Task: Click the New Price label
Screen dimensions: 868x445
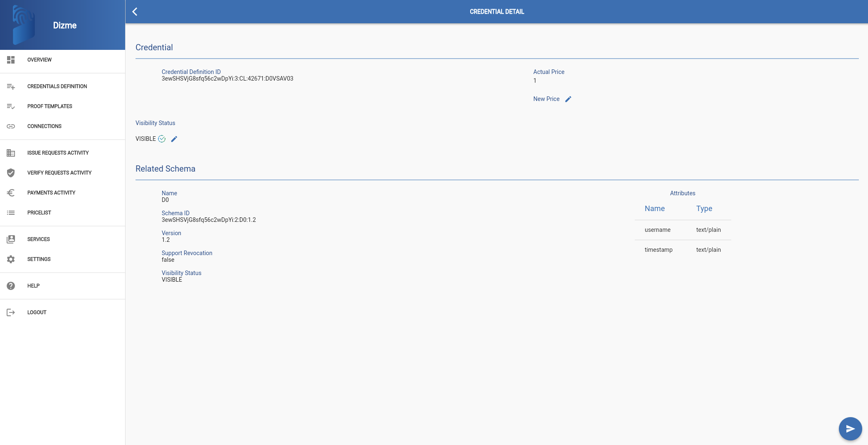Action: [546, 99]
